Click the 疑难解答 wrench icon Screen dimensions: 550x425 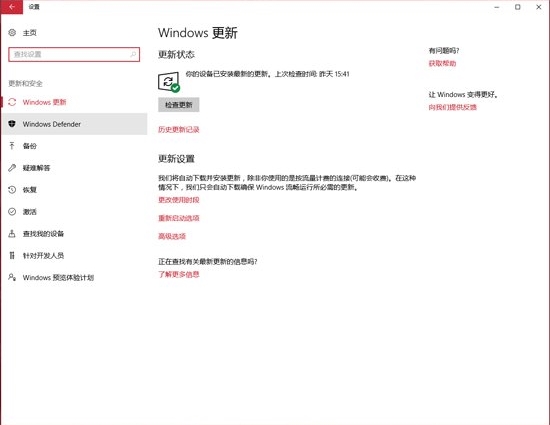pos(12,168)
